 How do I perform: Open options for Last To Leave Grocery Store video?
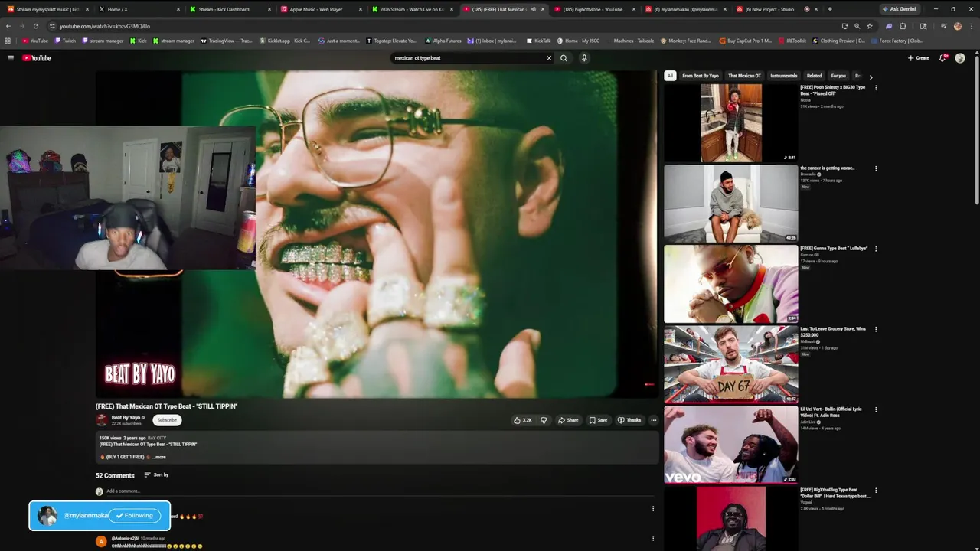876,329
